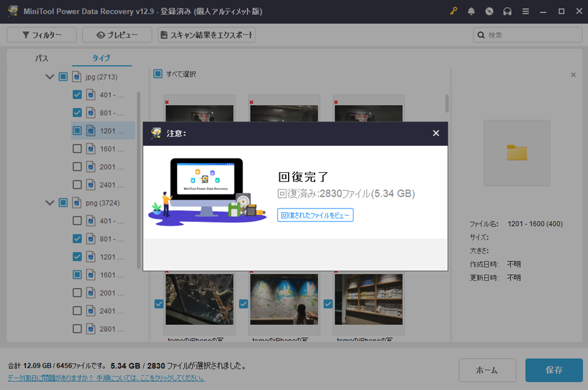Click the disc icon in title bar
This screenshot has width=588, height=390.
(x=489, y=11)
